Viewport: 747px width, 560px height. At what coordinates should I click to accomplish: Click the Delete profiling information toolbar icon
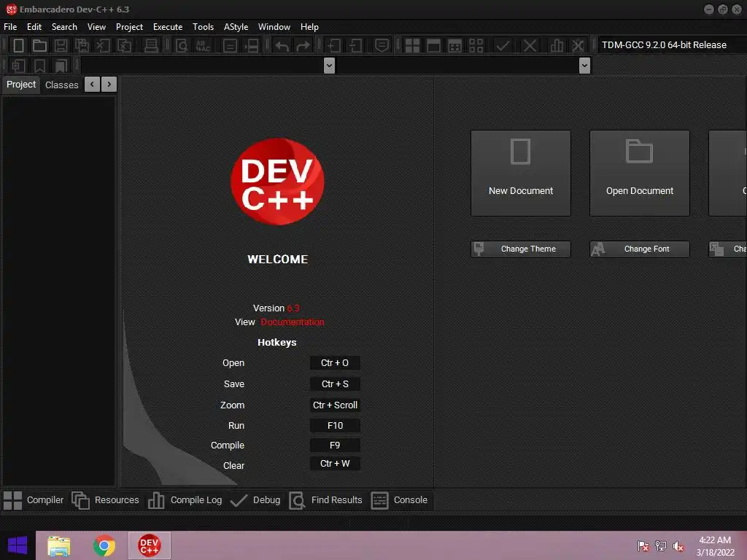point(578,46)
